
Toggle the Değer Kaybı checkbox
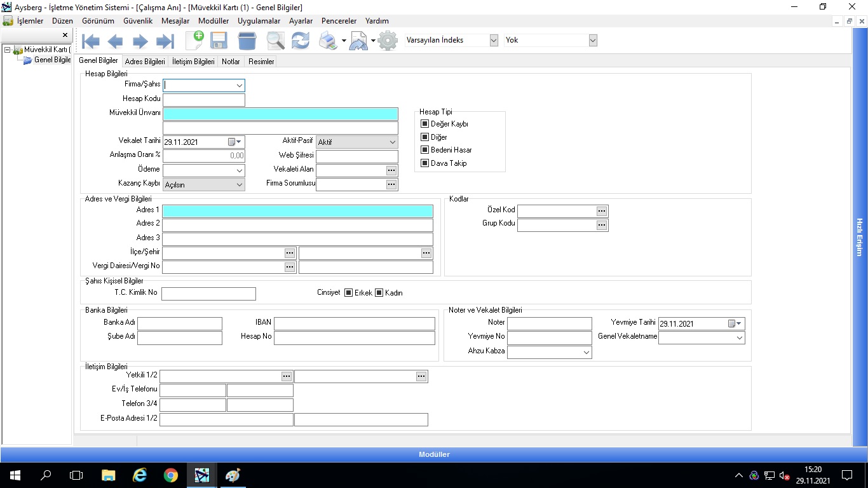[x=425, y=124]
